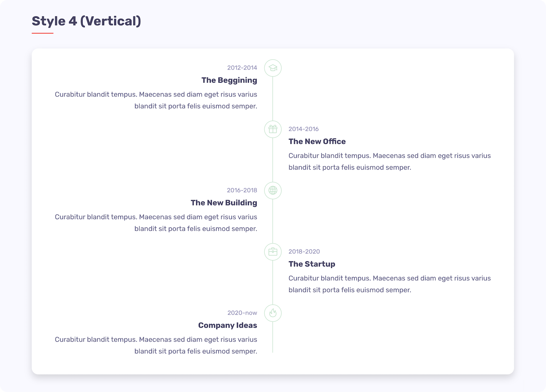Click the graduation cap timeline icon
The height and width of the screenshot is (392, 546).
click(x=273, y=68)
